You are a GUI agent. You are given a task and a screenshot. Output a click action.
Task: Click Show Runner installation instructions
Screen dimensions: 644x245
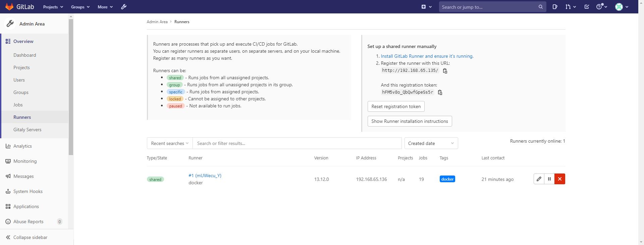[x=410, y=121]
